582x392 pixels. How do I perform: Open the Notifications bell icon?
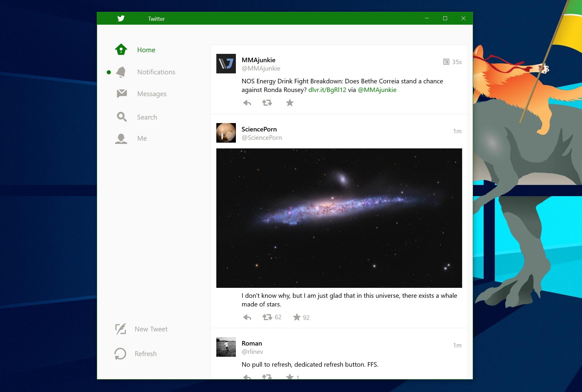pyautogui.click(x=121, y=72)
